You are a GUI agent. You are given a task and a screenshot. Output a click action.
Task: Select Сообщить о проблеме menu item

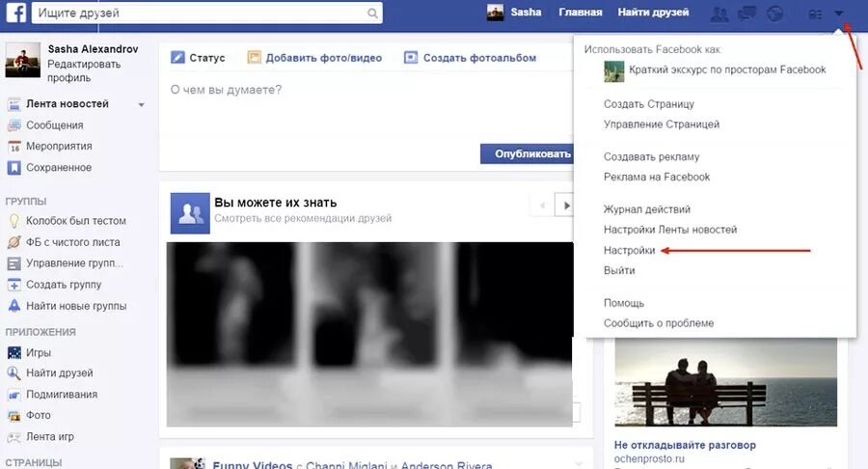click(x=659, y=323)
